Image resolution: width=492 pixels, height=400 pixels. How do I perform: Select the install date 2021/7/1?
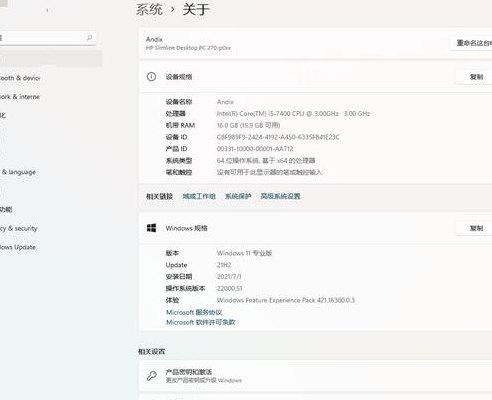pyautogui.click(x=229, y=277)
